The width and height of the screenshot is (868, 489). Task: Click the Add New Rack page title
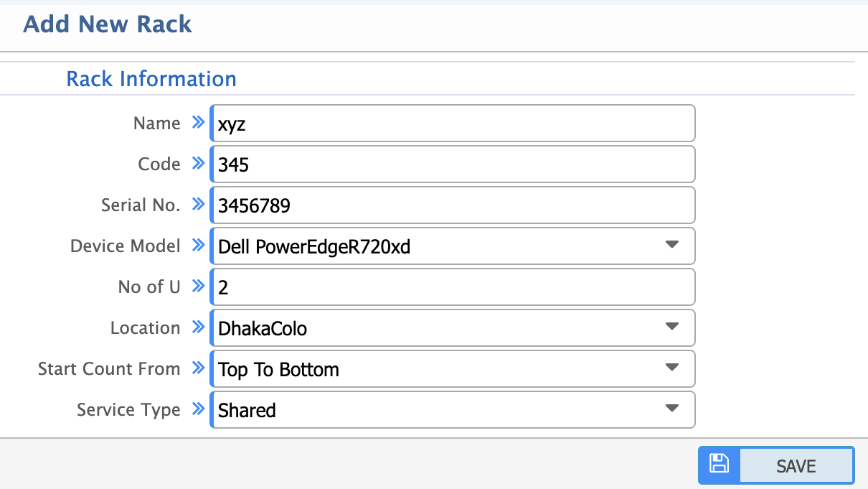pos(108,24)
